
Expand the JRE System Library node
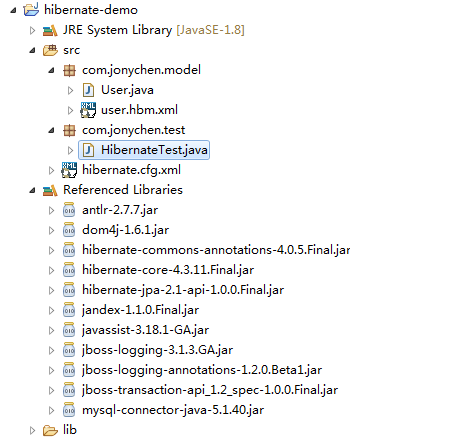(x=32, y=30)
